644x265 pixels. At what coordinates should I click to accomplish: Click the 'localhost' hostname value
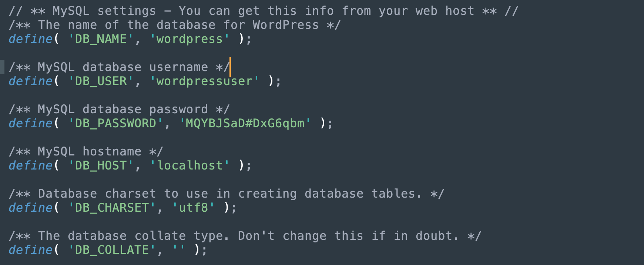tap(189, 165)
